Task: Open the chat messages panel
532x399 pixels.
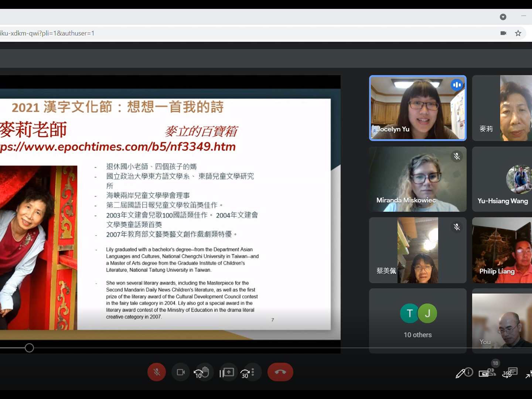Action: click(513, 371)
